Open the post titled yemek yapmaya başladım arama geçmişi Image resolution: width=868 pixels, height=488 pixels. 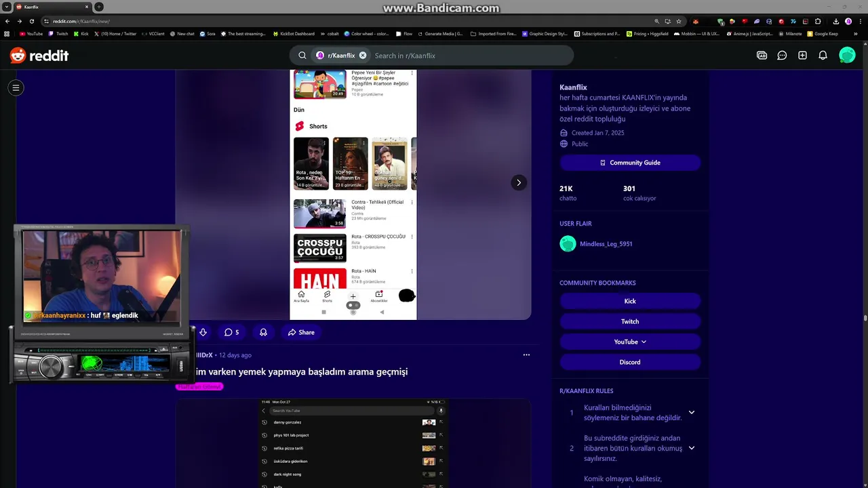(x=301, y=371)
